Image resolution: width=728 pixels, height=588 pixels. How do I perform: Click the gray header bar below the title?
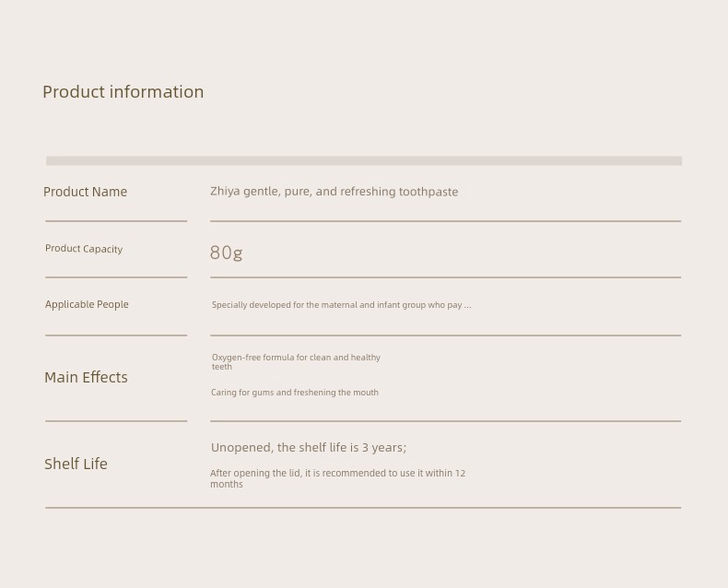[364, 160]
